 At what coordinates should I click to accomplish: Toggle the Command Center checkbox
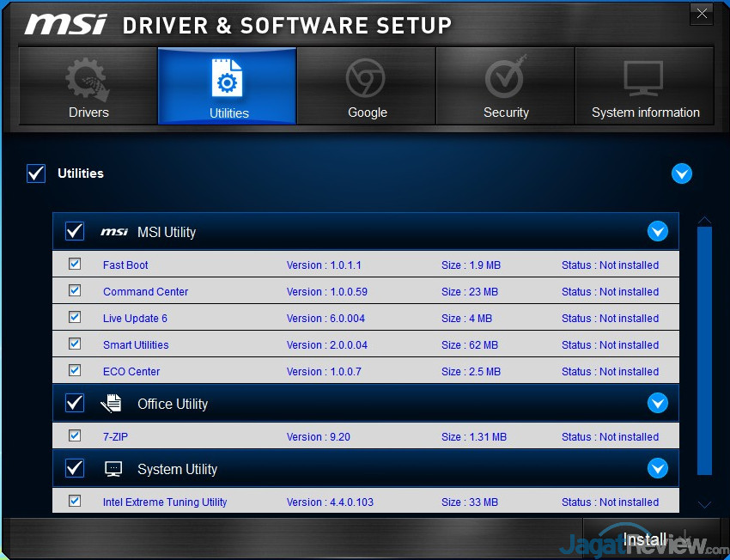pos(75,291)
